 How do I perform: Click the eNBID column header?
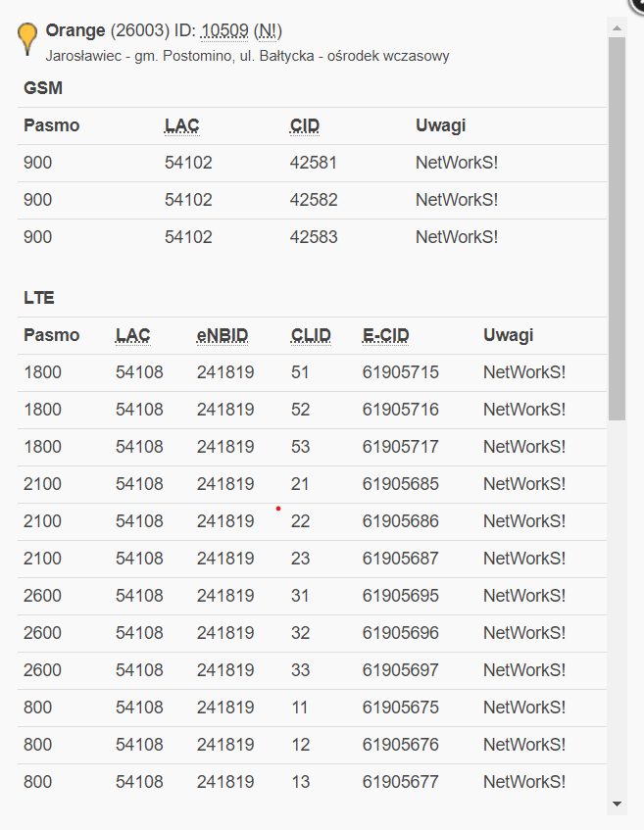click(x=222, y=334)
